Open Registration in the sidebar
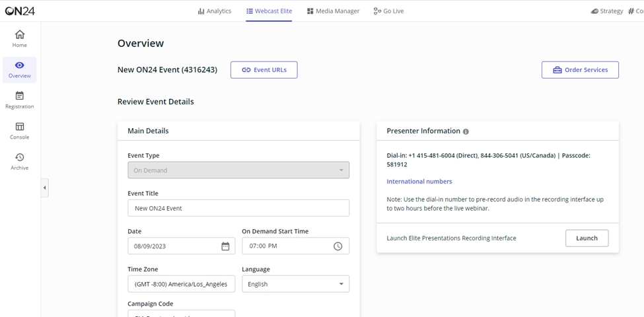This screenshot has width=644, height=317. [x=20, y=100]
